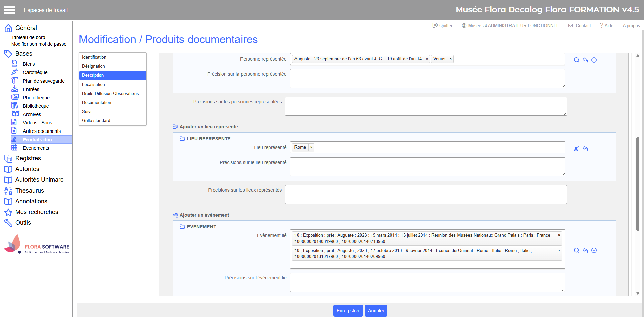Switch to the Localisation section tab
Image resolution: width=644 pixels, height=317 pixels.
point(93,85)
